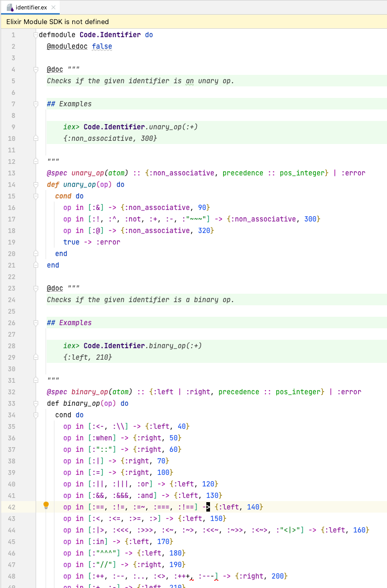Click line number 42 in the gutter
This screenshot has height=588, width=387.
coord(12,507)
